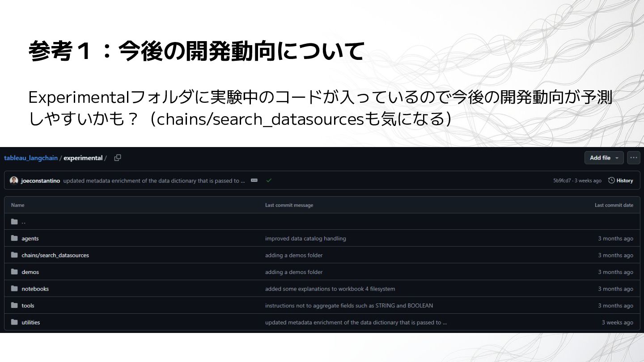Click the green commit status checkmark
644x362 pixels.
click(269, 180)
